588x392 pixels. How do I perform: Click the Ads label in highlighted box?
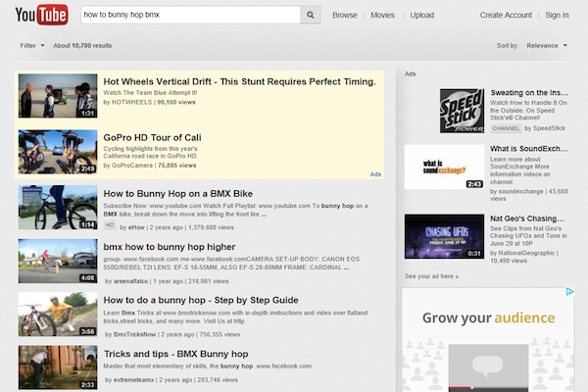click(375, 174)
